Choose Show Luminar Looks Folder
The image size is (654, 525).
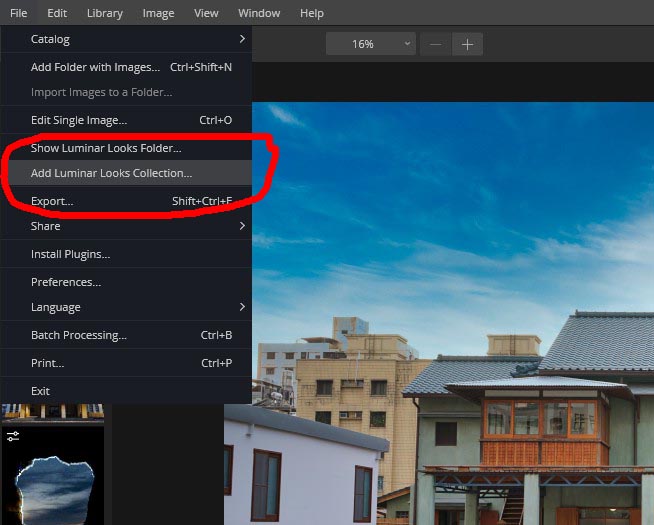point(106,148)
